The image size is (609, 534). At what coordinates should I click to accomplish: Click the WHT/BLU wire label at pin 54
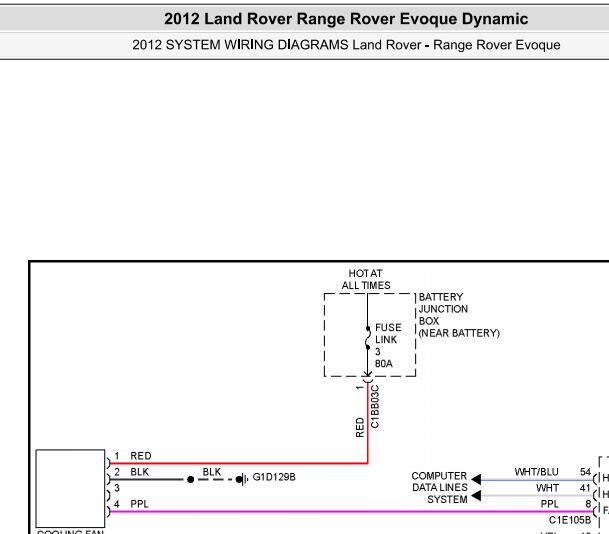[x=536, y=472]
